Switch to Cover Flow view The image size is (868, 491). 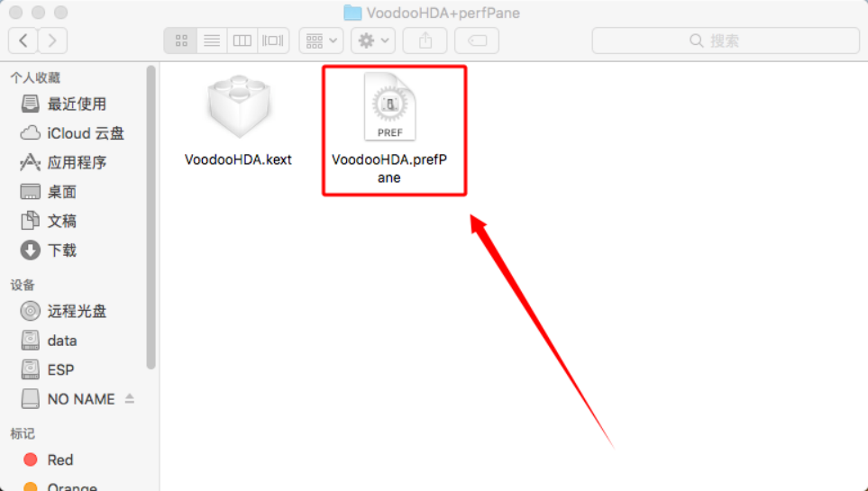[273, 41]
